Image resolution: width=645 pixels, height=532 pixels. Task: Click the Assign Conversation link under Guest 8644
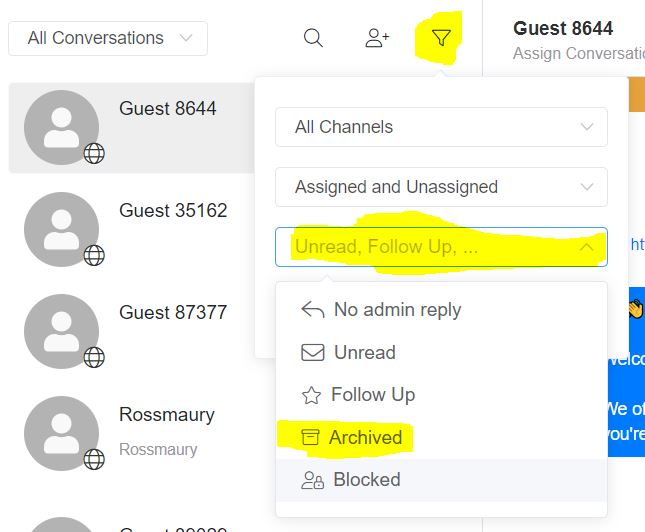[579, 53]
